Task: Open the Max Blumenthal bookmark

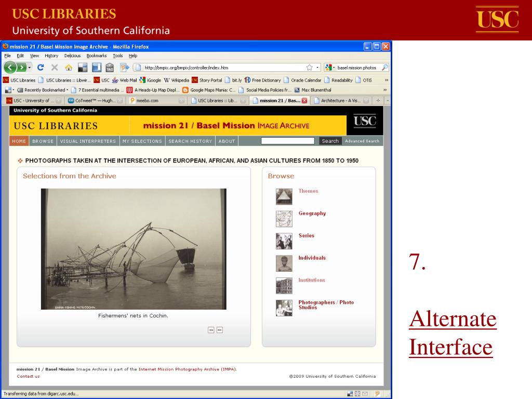Action: pos(313,90)
